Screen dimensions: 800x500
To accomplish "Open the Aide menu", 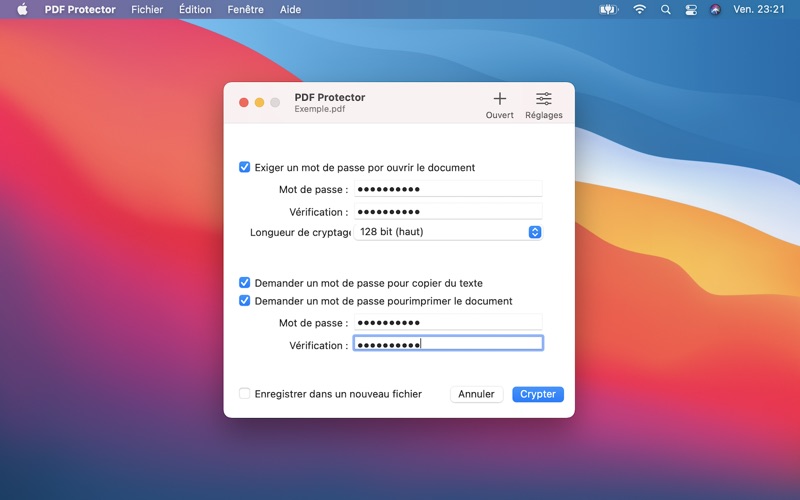I will click(290, 9).
